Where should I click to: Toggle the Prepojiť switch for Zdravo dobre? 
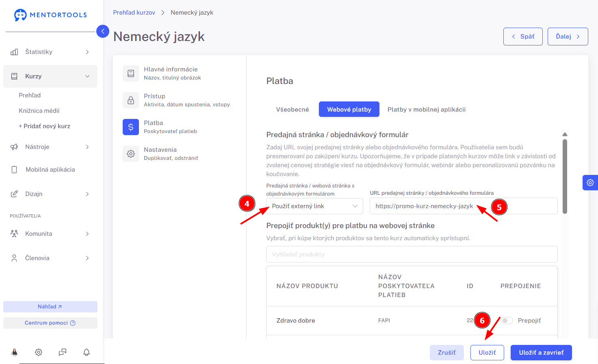(507, 321)
